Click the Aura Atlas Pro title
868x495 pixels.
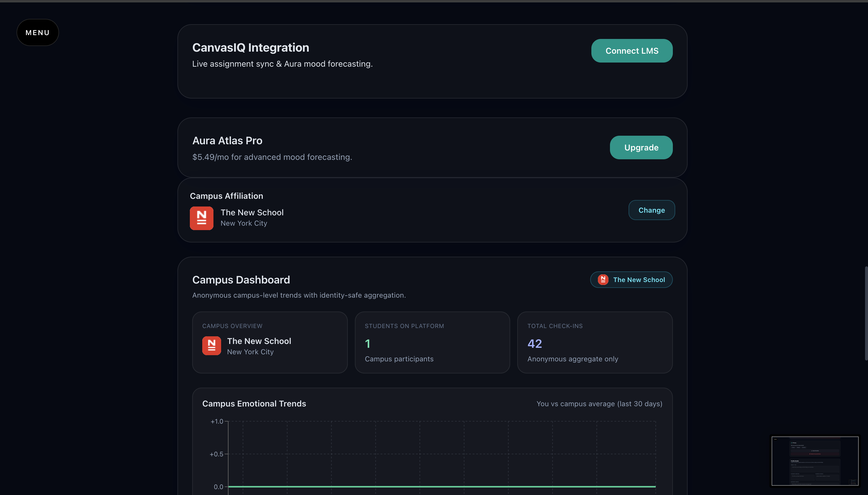click(227, 140)
